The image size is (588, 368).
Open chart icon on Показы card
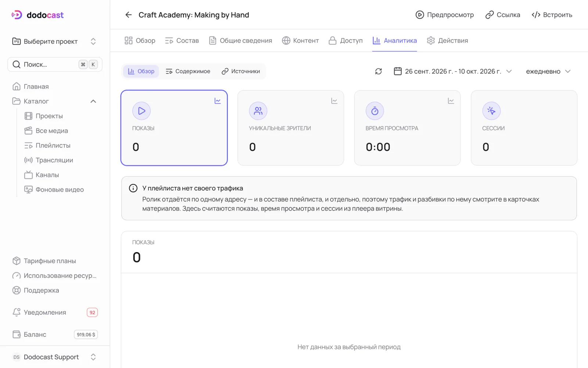(218, 101)
